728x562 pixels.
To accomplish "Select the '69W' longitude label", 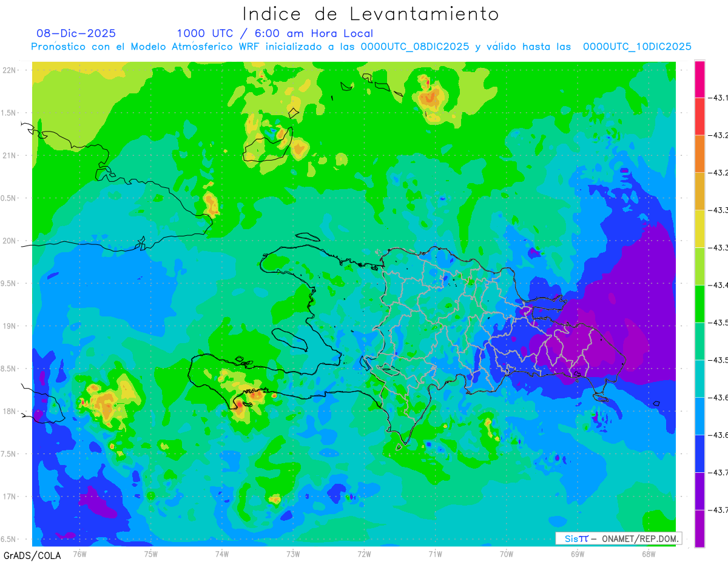I will pyautogui.click(x=577, y=554).
